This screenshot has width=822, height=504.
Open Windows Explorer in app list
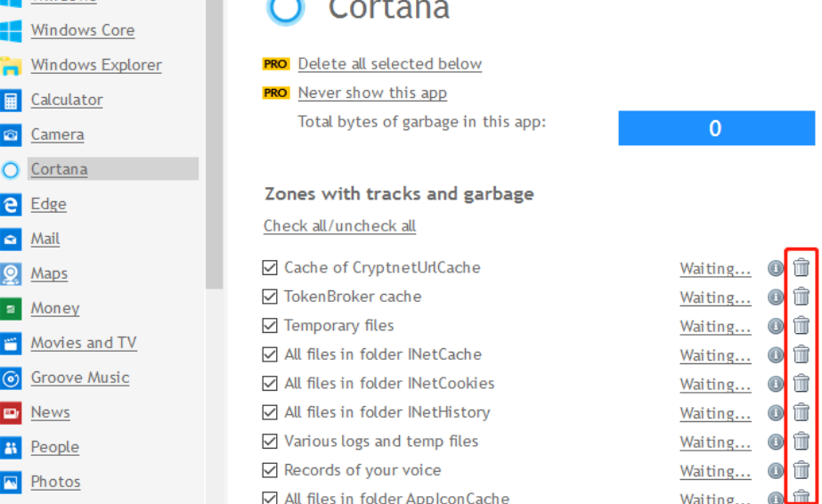[x=96, y=65]
